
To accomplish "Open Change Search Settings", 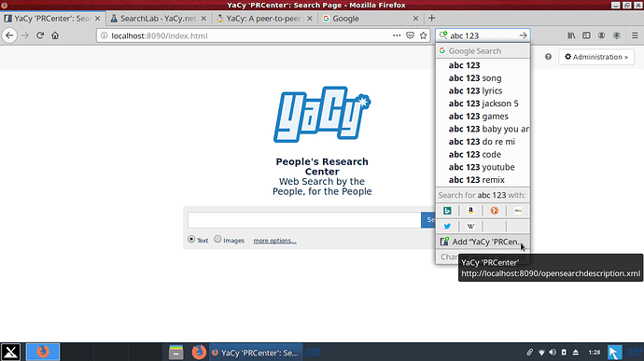I will (x=483, y=257).
